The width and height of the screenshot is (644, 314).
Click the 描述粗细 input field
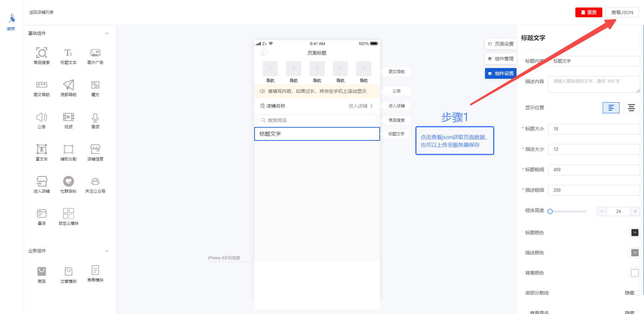(x=594, y=190)
